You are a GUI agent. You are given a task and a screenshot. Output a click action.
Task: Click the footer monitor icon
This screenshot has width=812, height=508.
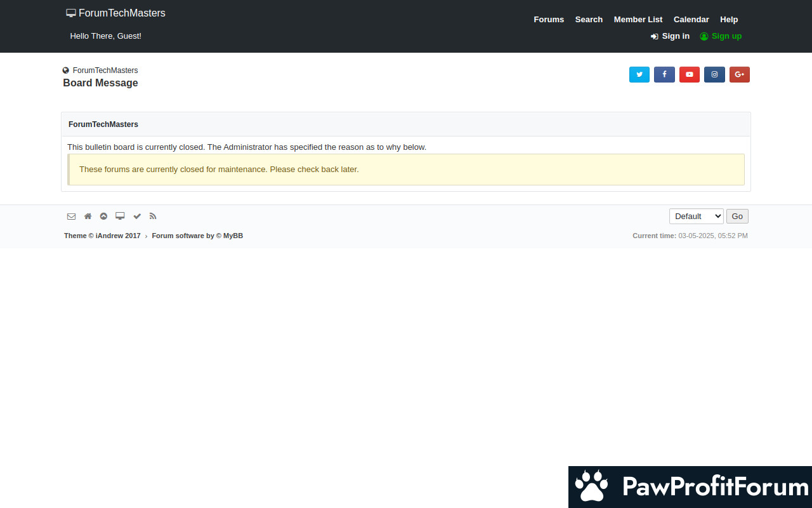(120, 217)
